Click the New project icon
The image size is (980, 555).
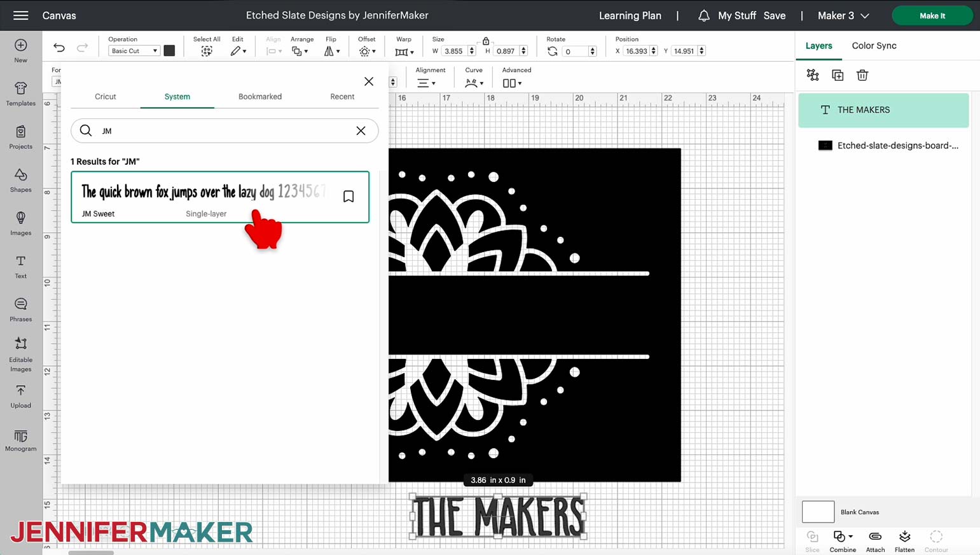click(x=21, y=46)
